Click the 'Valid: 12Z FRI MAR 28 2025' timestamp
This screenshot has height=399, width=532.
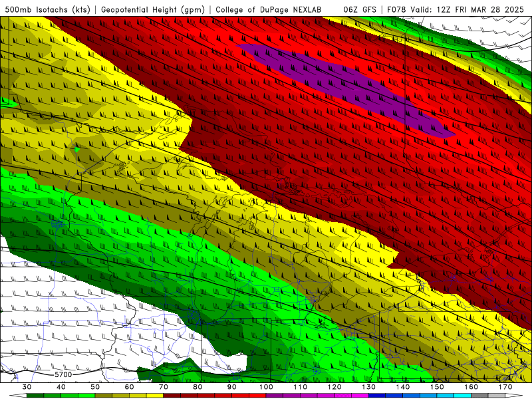[467, 9]
